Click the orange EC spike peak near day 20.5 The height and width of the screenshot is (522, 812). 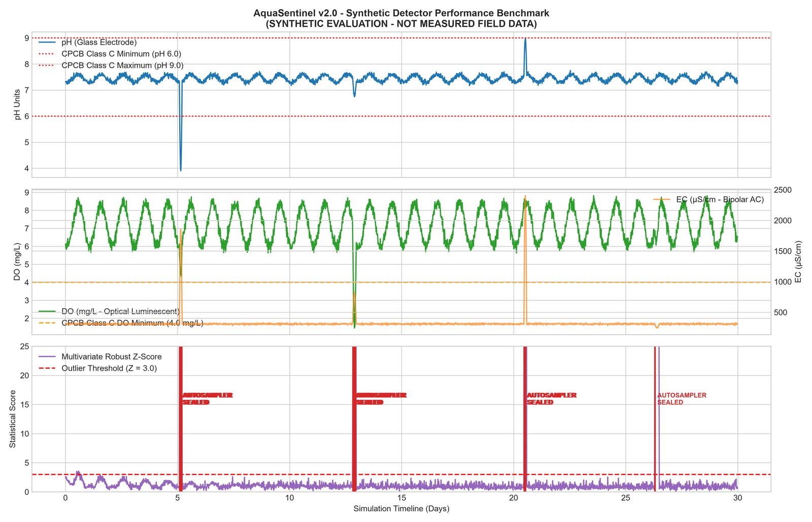pyautogui.click(x=525, y=196)
